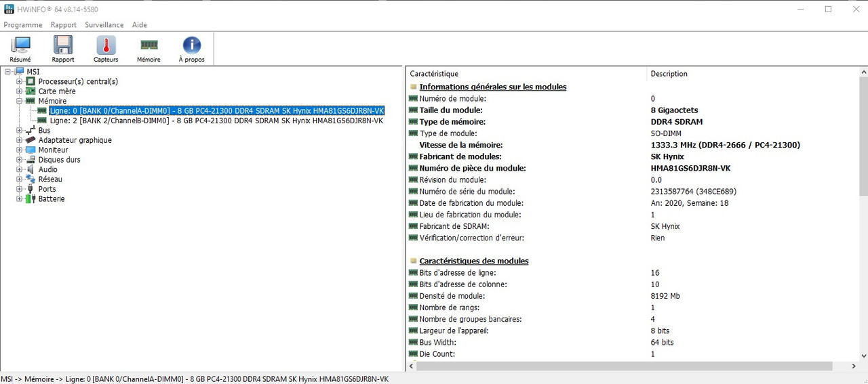The height and width of the screenshot is (384, 868).
Task: Click the Réseau network icon
Action: [31, 179]
